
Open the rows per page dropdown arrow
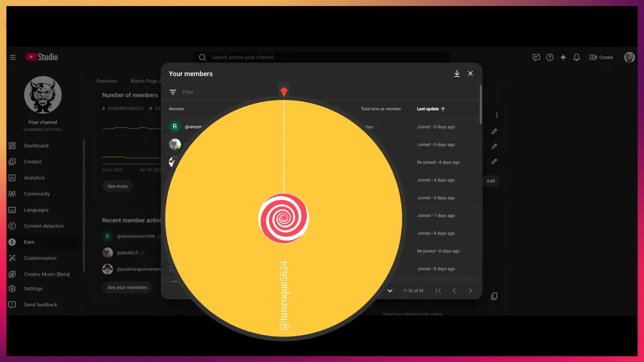390,291
